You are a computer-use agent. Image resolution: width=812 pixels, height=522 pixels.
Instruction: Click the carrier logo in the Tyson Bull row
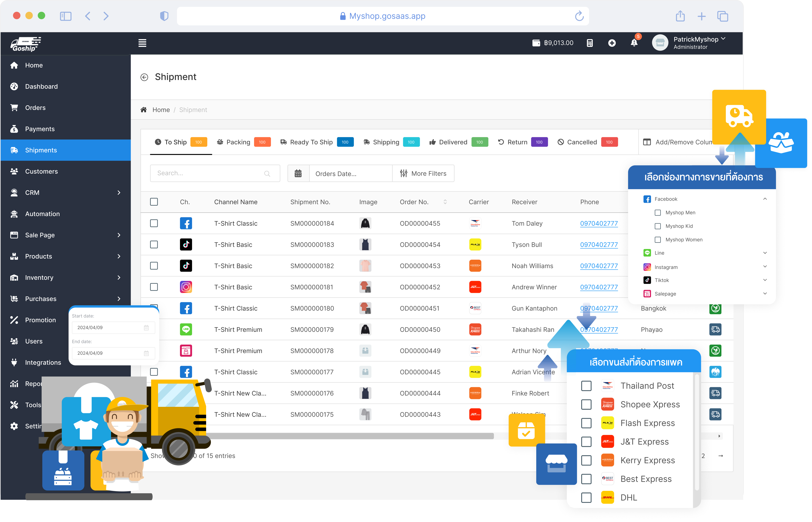coord(475,244)
